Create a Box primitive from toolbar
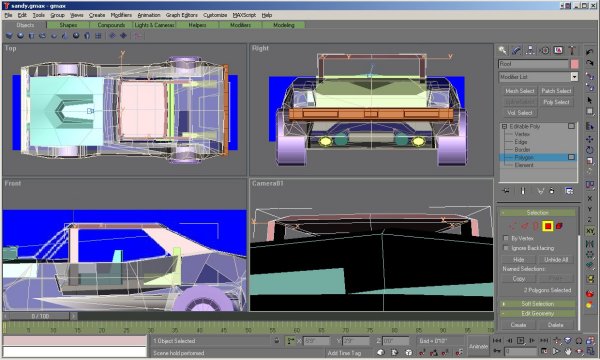 (9, 36)
